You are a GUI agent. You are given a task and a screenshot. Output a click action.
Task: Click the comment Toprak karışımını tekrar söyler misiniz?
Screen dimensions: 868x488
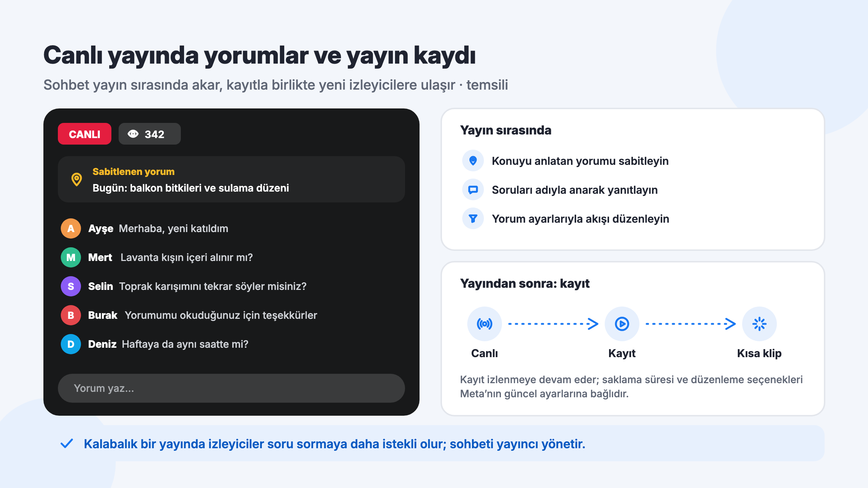[213, 286]
